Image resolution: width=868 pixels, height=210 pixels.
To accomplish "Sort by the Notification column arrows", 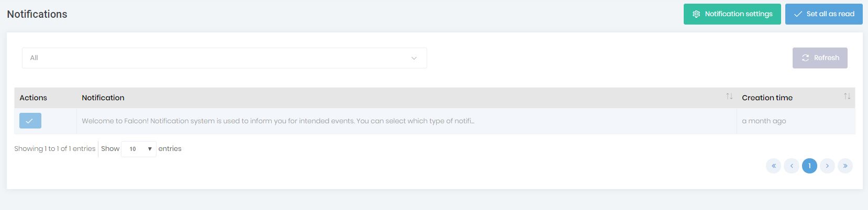I will tap(729, 97).
